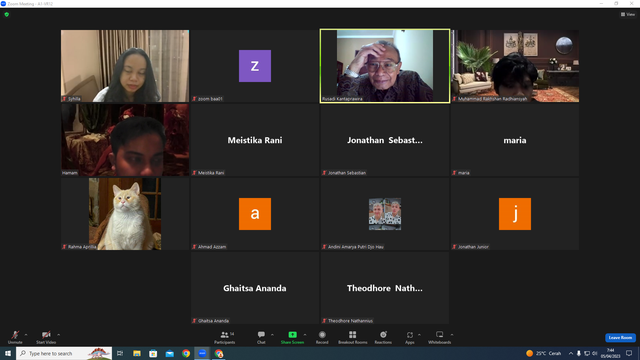This screenshot has height=360, width=640.
Task: Open Google Chrome from the taskbar
Action: tap(186, 353)
